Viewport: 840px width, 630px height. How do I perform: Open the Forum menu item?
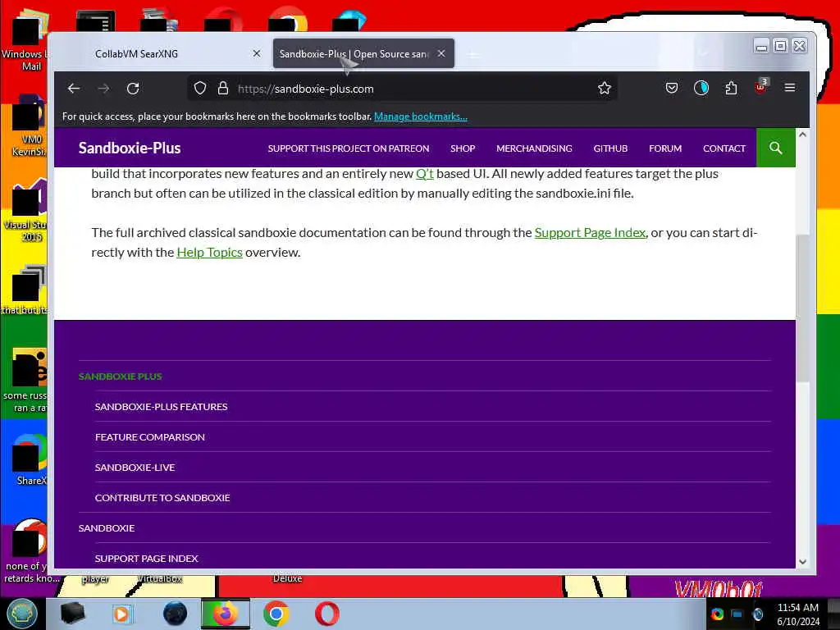coord(664,148)
